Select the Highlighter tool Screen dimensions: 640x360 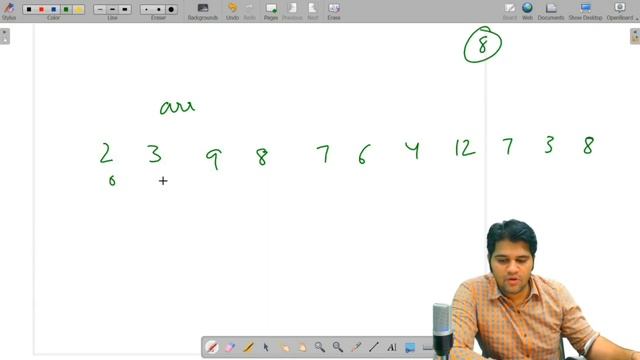[248, 347]
